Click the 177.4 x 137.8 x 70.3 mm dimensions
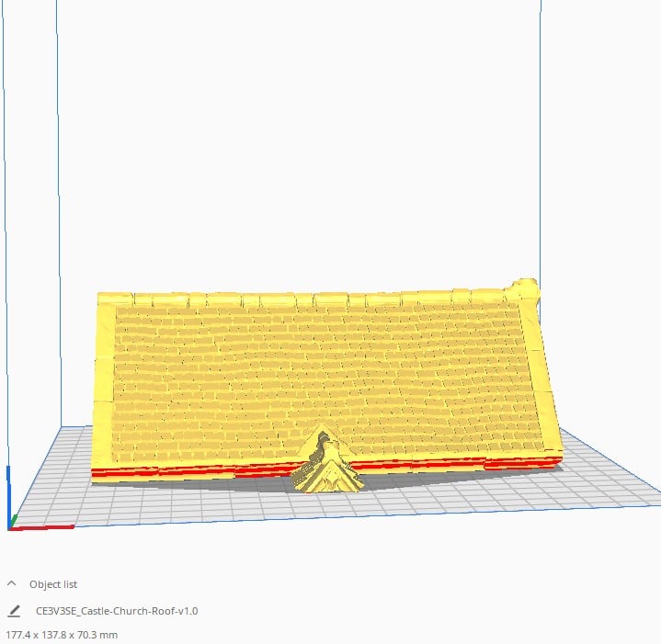 pyautogui.click(x=62, y=635)
